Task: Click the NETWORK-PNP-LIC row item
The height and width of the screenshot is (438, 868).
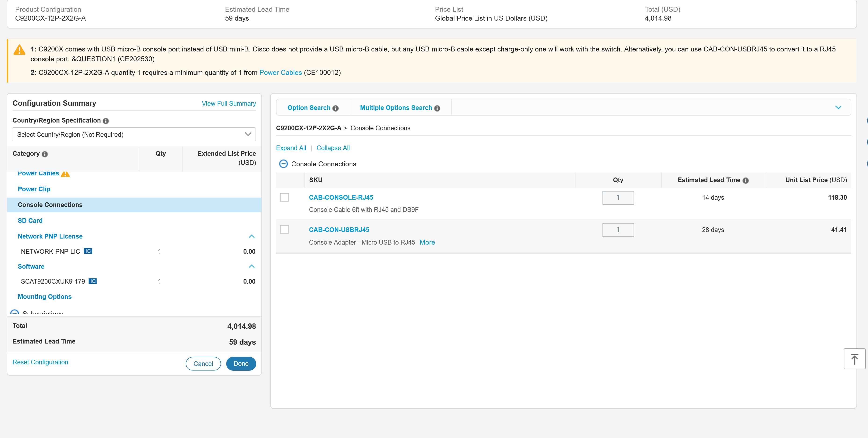Action: (x=50, y=251)
